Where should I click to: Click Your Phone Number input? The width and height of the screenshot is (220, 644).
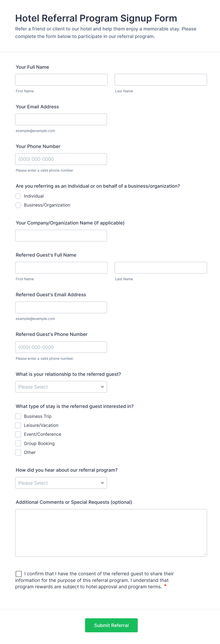coord(61,159)
